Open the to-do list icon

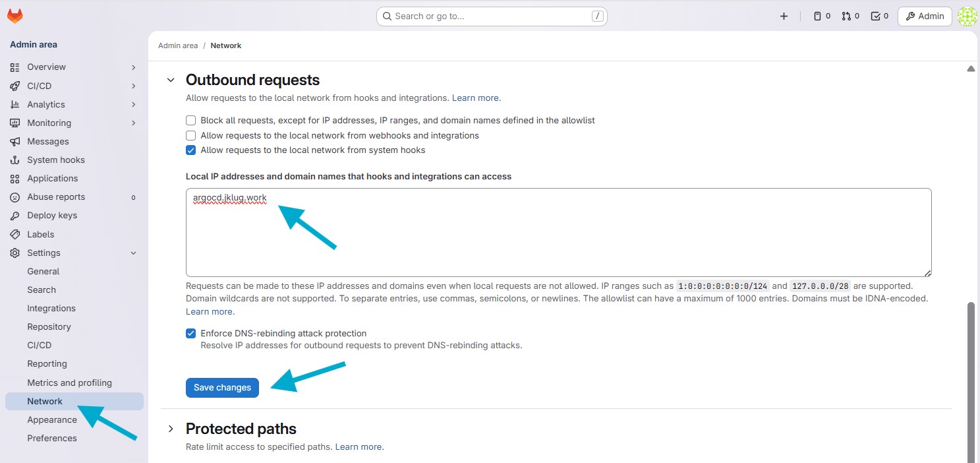click(x=879, y=16)
